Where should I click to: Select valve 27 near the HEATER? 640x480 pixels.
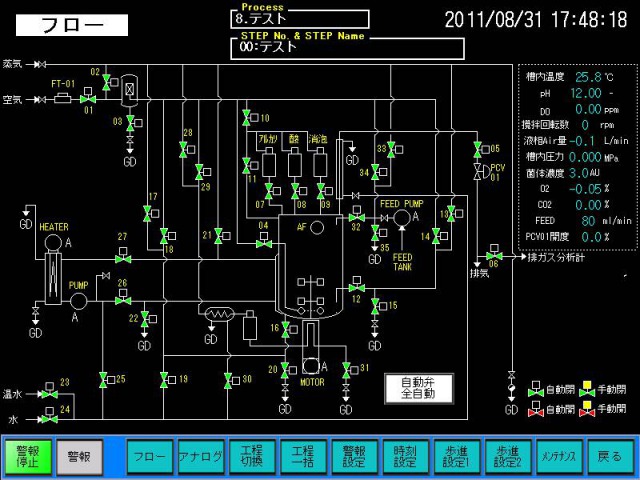point(123,256)
